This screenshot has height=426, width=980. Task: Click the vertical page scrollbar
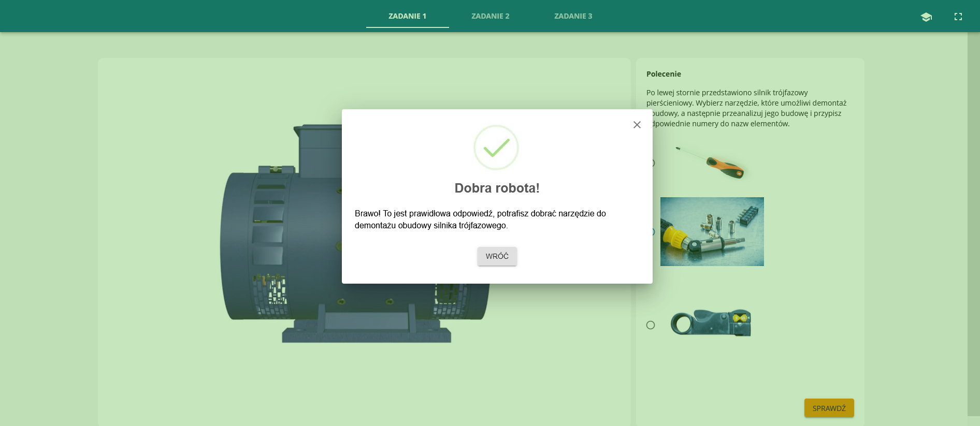(x=973, y=223)
